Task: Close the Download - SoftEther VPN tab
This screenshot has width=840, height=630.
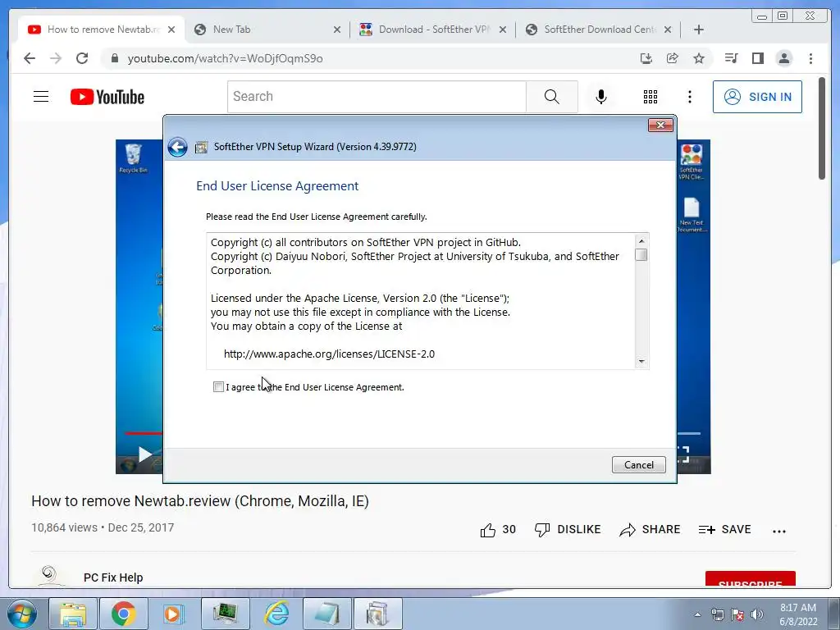Action: click(503, 30)
